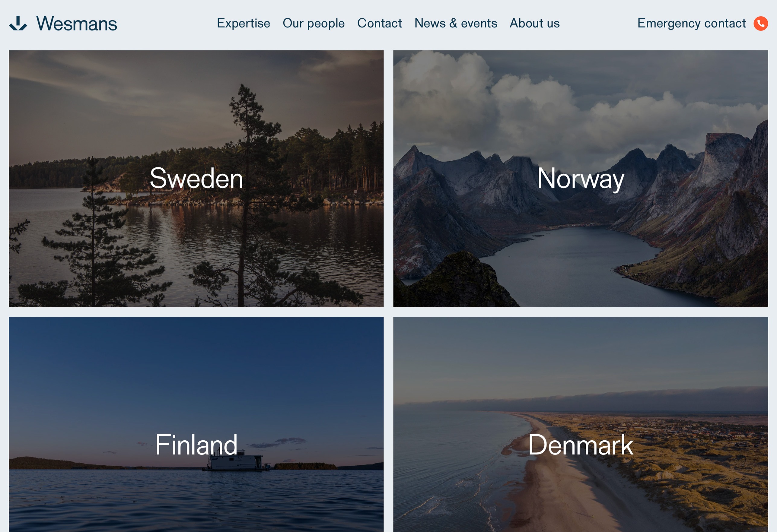Open the Expertise menu item

click(244, 24)
